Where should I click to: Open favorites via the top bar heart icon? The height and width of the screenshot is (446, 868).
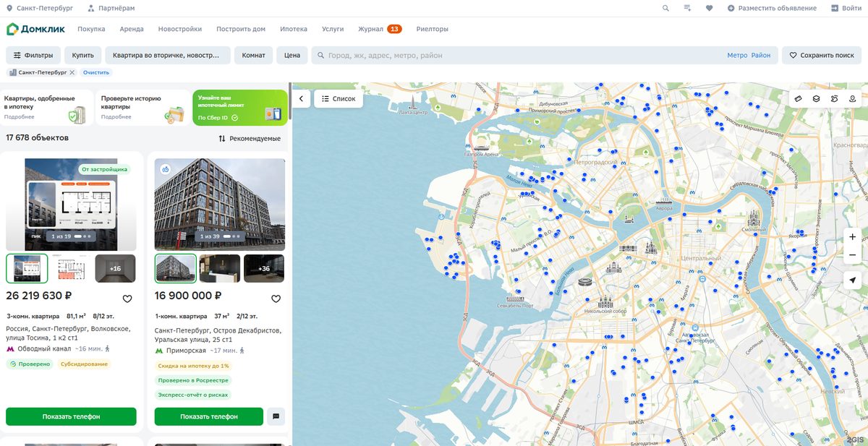(x=709, y=8)
